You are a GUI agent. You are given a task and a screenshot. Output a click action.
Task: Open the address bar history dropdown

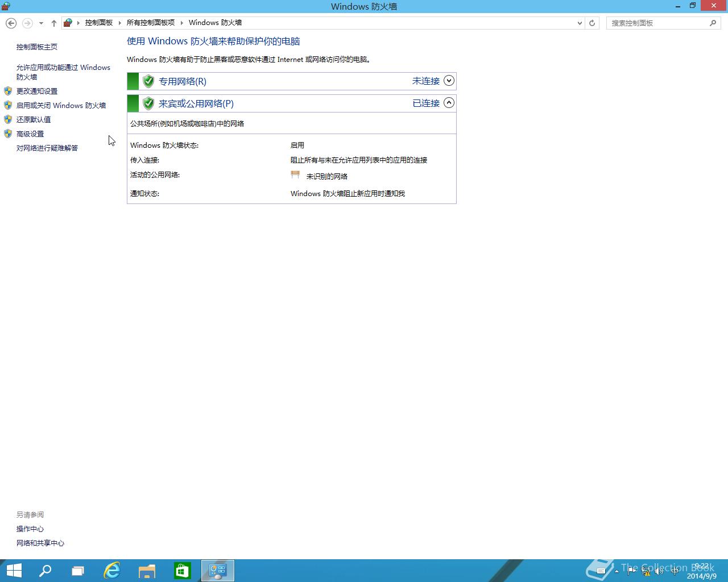[x=580, y=23]
